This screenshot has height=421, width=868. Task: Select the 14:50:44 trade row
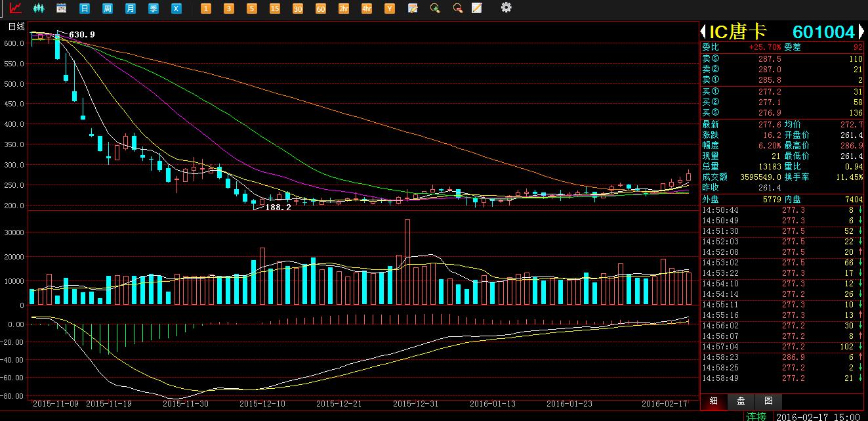pos(782,210)
